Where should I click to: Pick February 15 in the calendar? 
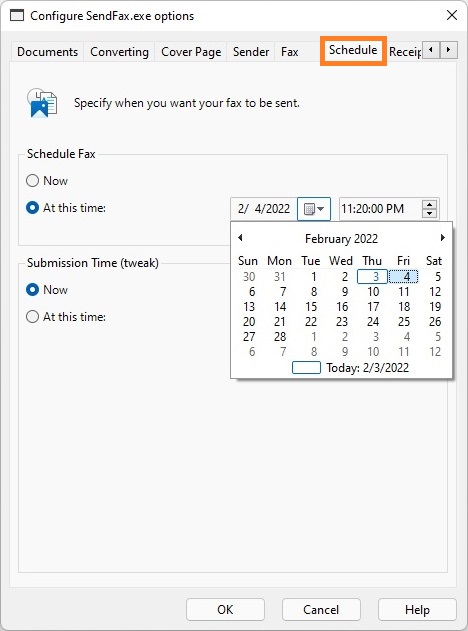coord(311,307)
